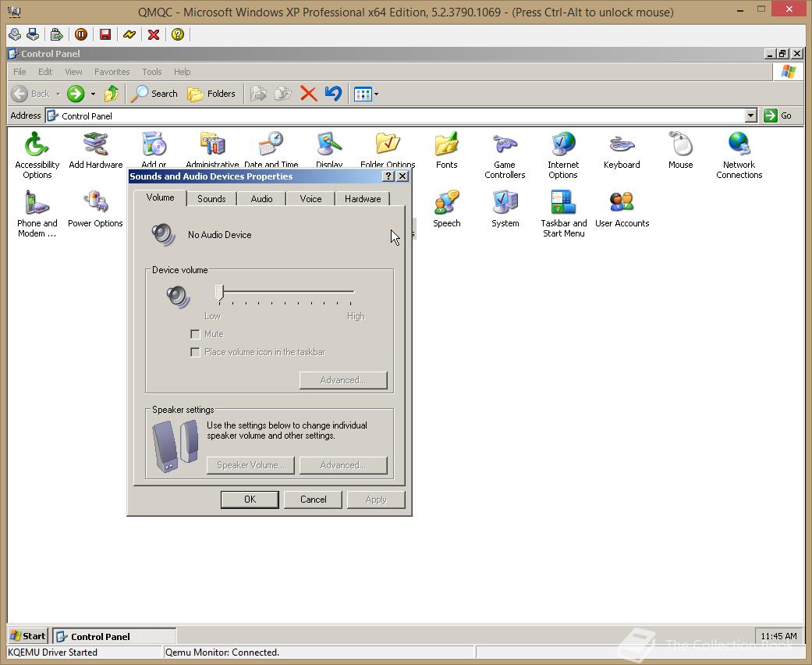Expand the Address bar dropdown
The width and height of the screenshot is (812, 665).
pos(751,116)
